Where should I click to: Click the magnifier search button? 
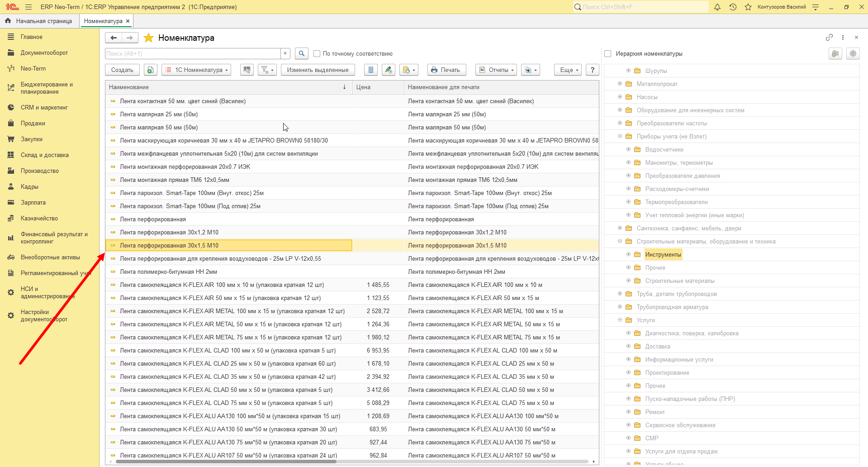[x=302, y=53]
